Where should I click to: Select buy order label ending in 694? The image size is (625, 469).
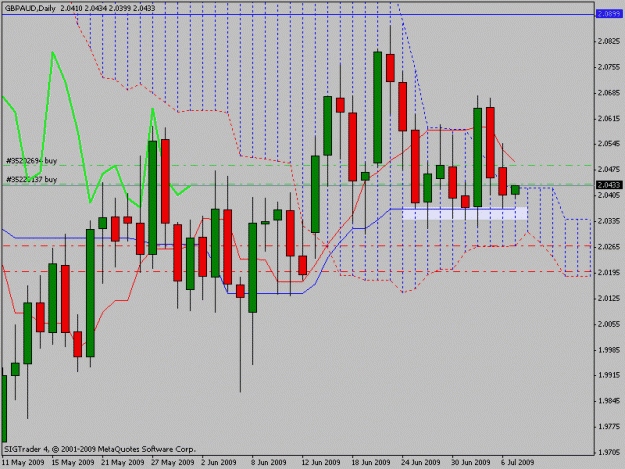click(x=31, y=161)
